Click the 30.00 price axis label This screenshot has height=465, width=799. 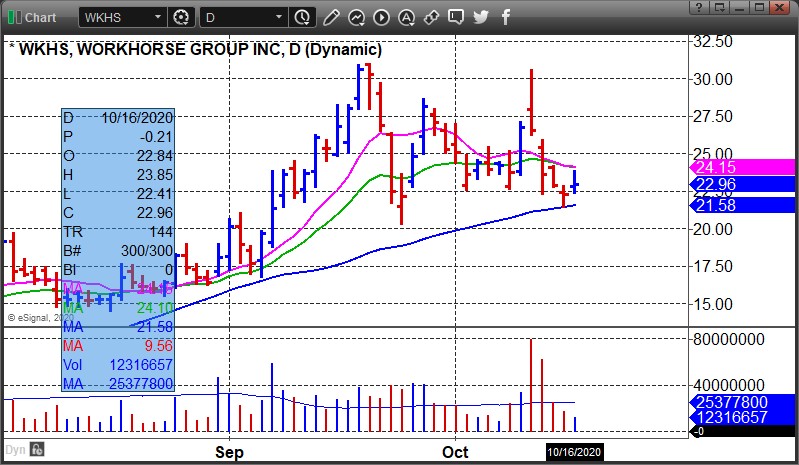tap(713, 79)
